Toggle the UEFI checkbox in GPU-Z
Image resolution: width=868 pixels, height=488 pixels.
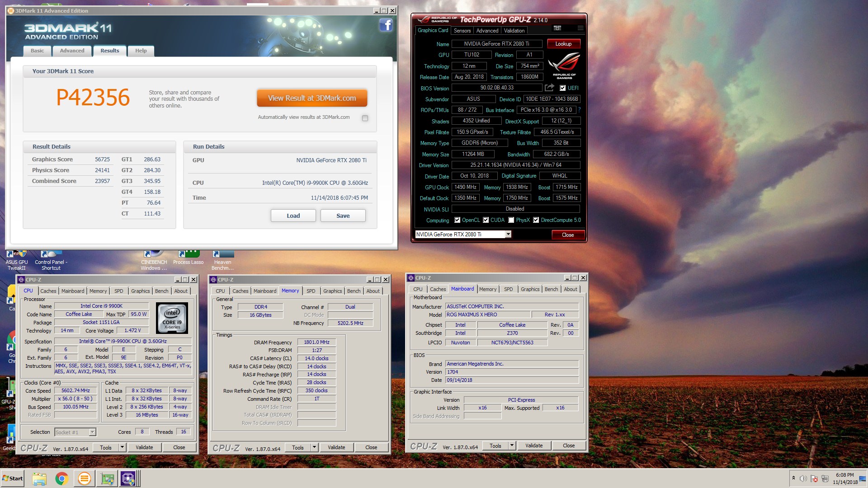(563, 88)
